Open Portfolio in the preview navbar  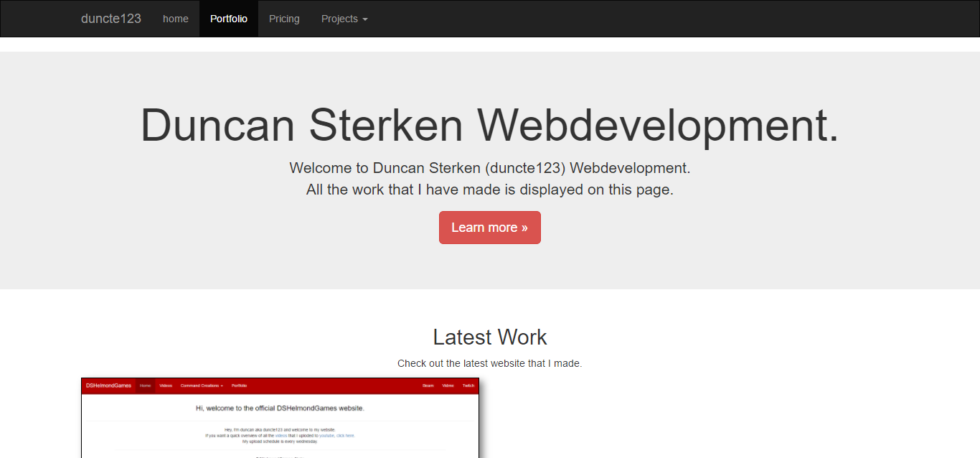pyautogui.click(x=238, y=385)
